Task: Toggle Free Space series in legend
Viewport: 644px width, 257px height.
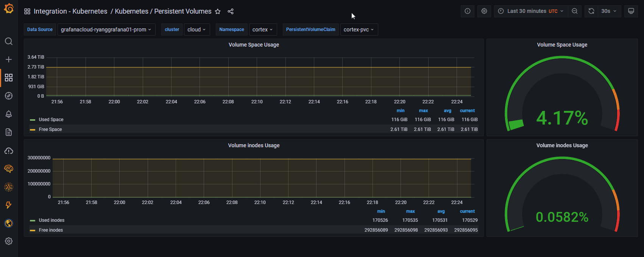Action: point(50,129)
